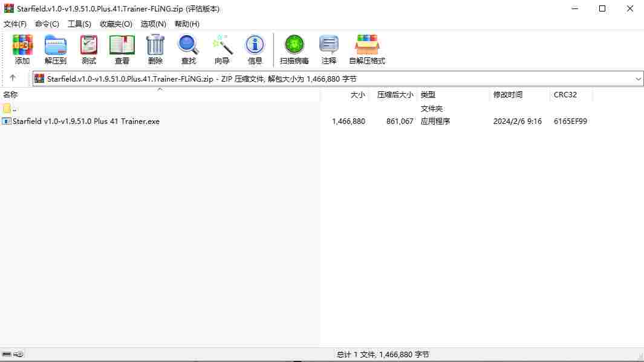Open the Find (查找) magnifier tool
The width and height of the screenshot is (644, 362).
[x=189, y=49]
